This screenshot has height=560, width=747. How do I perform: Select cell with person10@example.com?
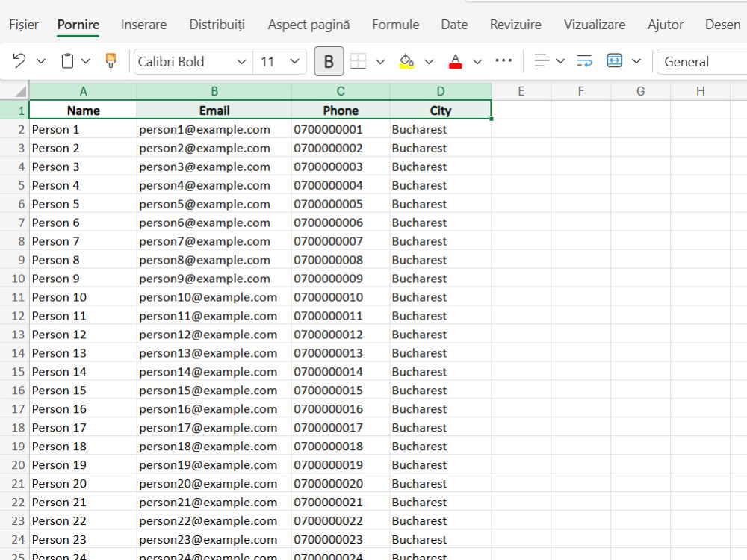click(x=214, y=297)
